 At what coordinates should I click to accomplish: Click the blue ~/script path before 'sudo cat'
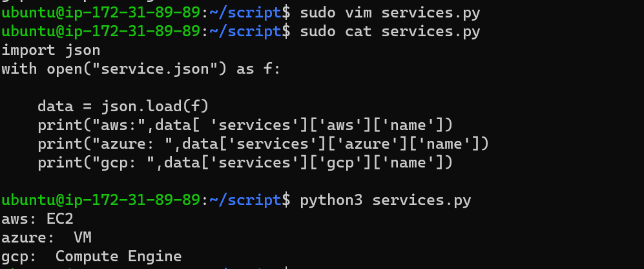(245, 32)
